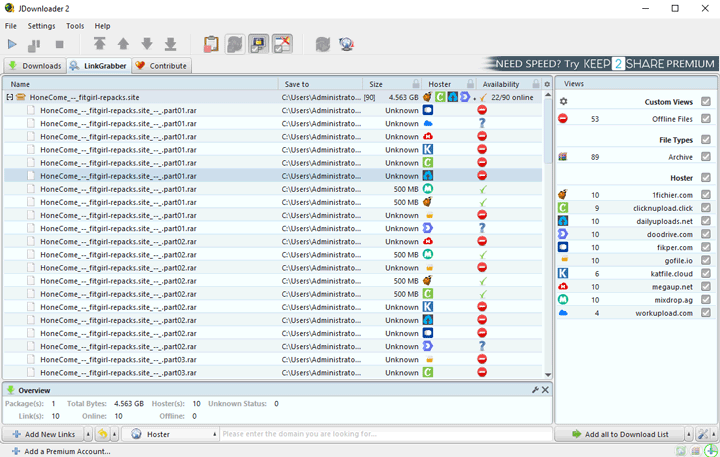
Task: Move selection to top with the top arrow icon
Action: [100, 44]
